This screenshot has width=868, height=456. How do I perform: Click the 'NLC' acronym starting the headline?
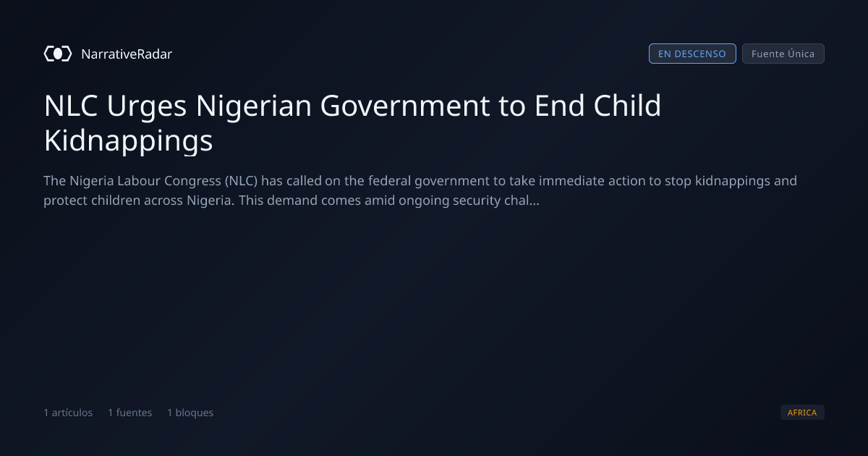click(72, 106)
